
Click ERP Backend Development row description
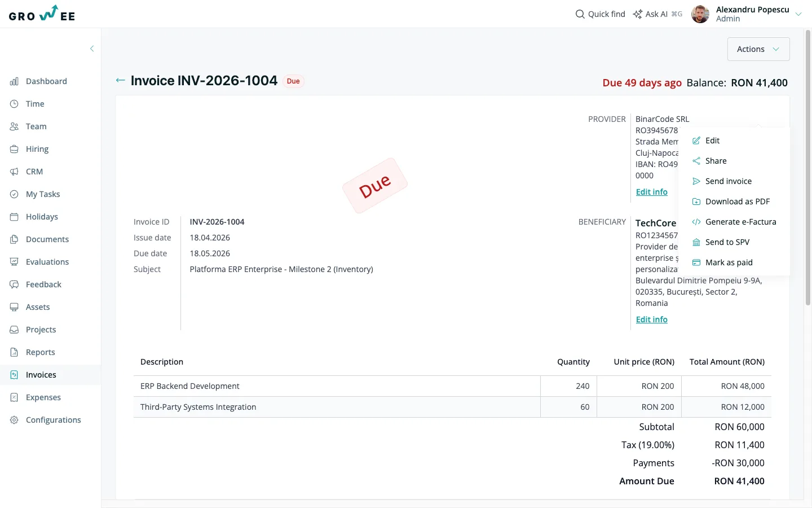190,386
